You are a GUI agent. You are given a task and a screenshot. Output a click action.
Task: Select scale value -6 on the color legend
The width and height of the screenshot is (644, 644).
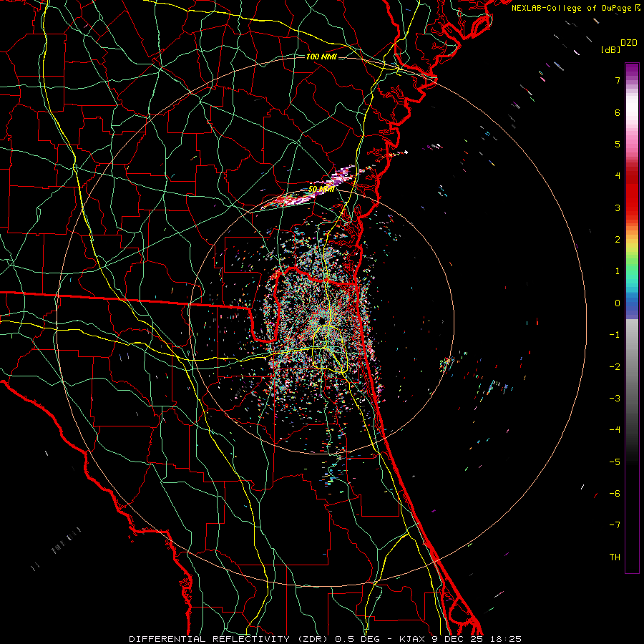click(615, 494)
